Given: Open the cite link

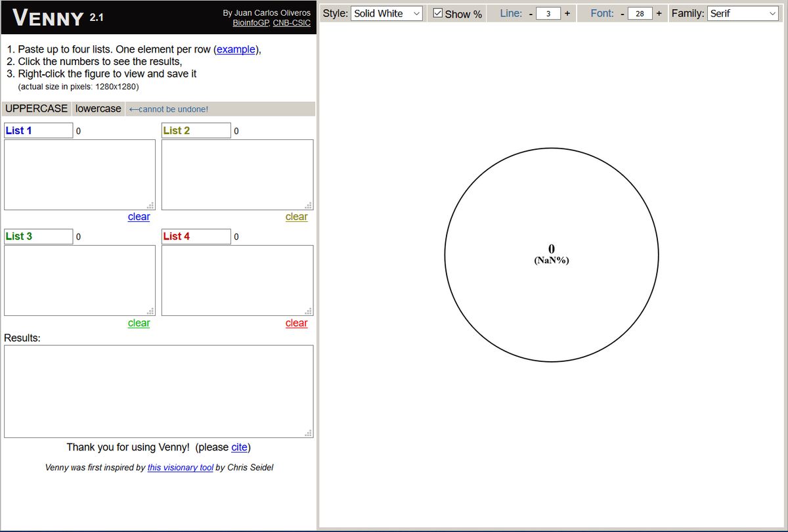Looking at the screenshot, I should click(239, 447).
